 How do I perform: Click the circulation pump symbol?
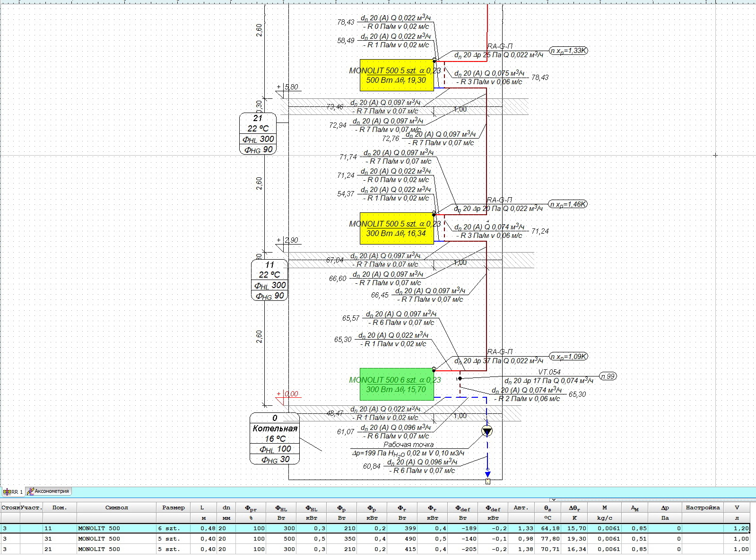pos(487,431)
